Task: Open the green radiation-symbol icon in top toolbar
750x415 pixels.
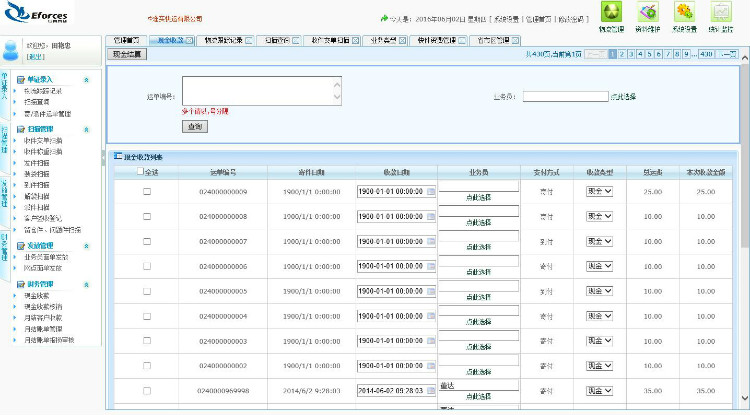Action: point(610,12)
